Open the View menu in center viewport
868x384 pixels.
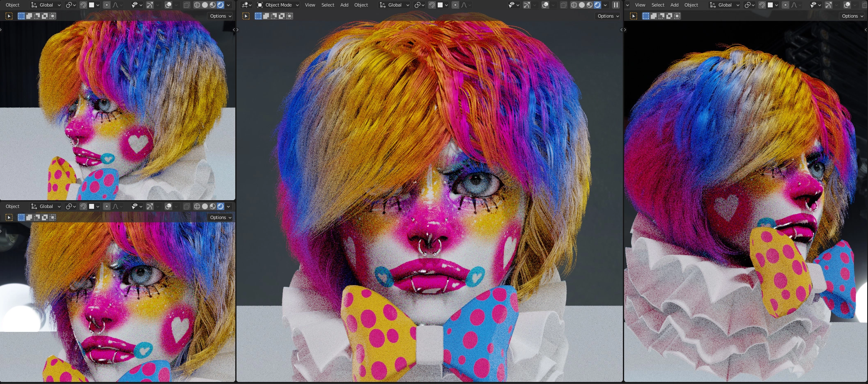point(310,5)
